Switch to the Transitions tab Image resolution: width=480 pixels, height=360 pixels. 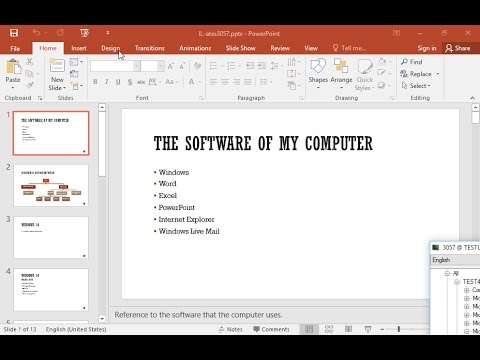(149, 48)
